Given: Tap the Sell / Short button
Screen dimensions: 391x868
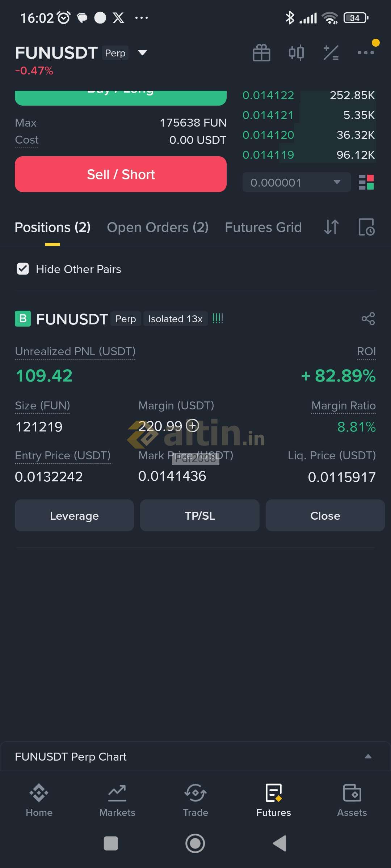Looking at the screenshot, I should click(121, 174).
